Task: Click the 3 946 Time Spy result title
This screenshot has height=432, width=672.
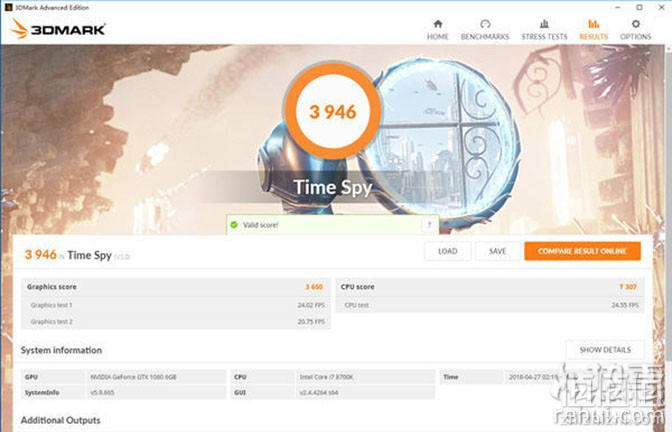Action: [x=77, y=255]
